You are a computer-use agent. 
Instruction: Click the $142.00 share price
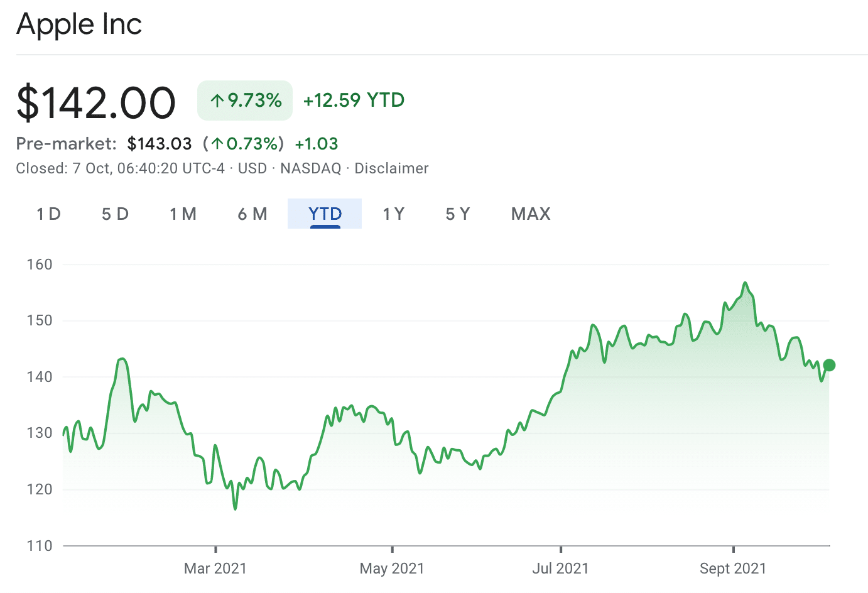tap(96, 102)
